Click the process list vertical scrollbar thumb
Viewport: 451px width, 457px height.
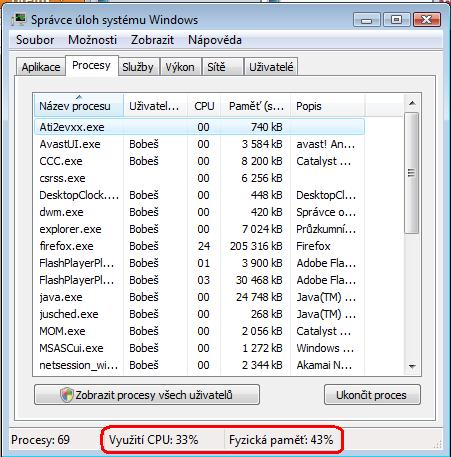click(412, 173)
